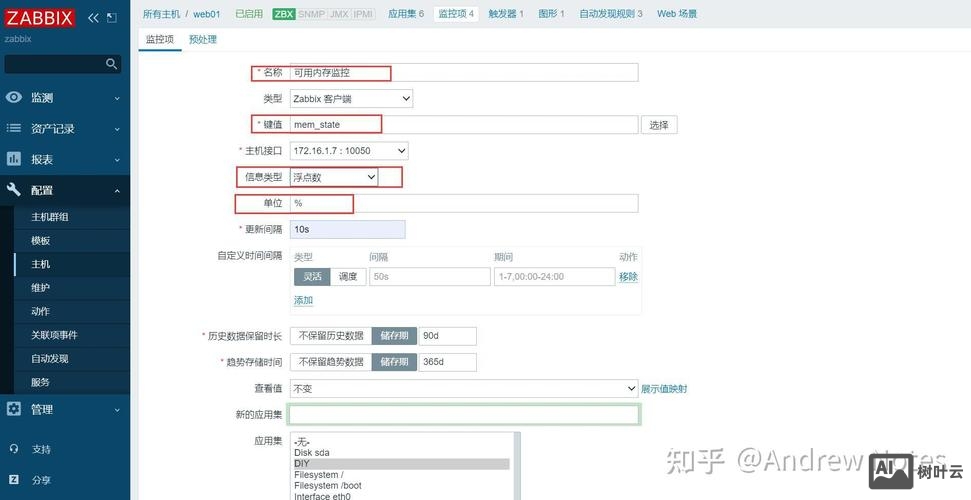Click the 名称 input field

(x=464, y=72)
